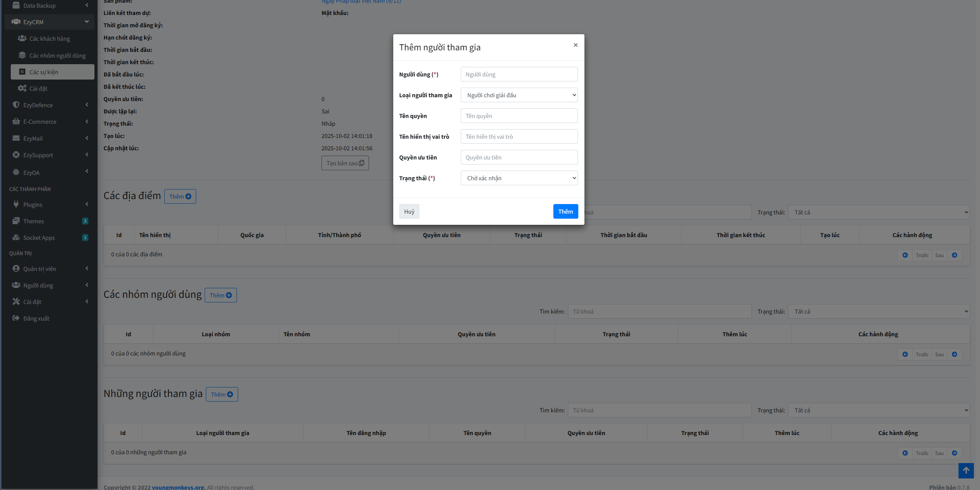Viewport: 980px width, 490px height.
Task: Focus the Người dùng input field
Action: click(x=519, y=75)
